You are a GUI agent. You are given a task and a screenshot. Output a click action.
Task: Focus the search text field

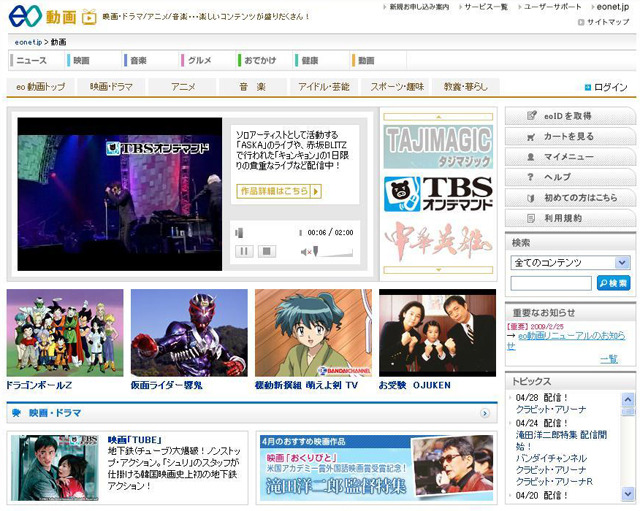(x=551, y=283)
